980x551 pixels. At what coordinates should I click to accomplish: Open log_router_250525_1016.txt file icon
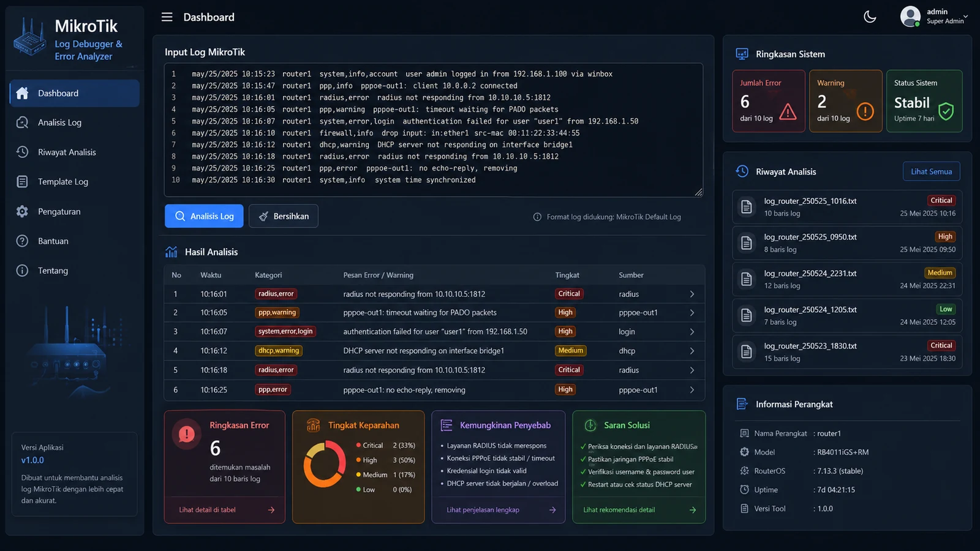click(746, 207)
